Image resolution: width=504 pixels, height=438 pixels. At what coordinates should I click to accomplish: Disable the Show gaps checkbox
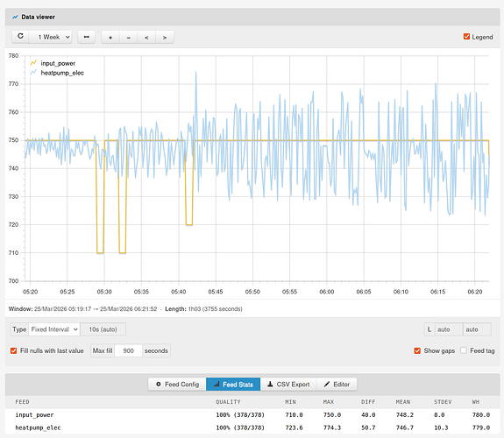pos(417,350)
